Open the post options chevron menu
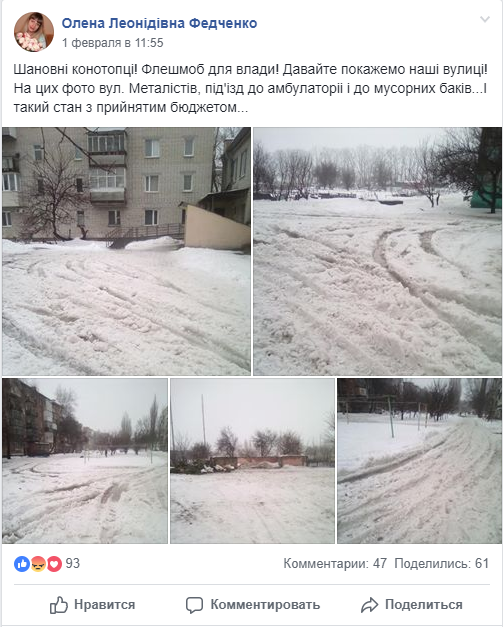Screen dimensions: 503x627 tap(485, 19)
